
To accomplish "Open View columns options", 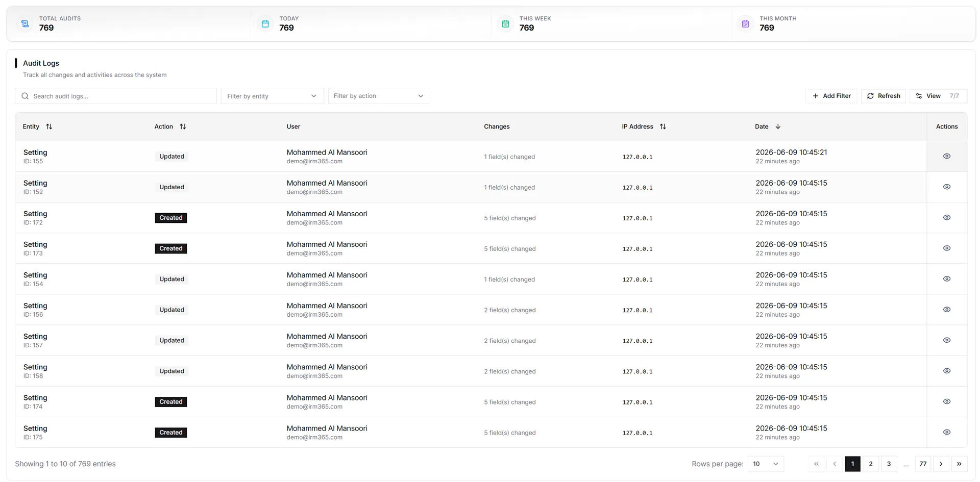I will (x=938, y=96).
